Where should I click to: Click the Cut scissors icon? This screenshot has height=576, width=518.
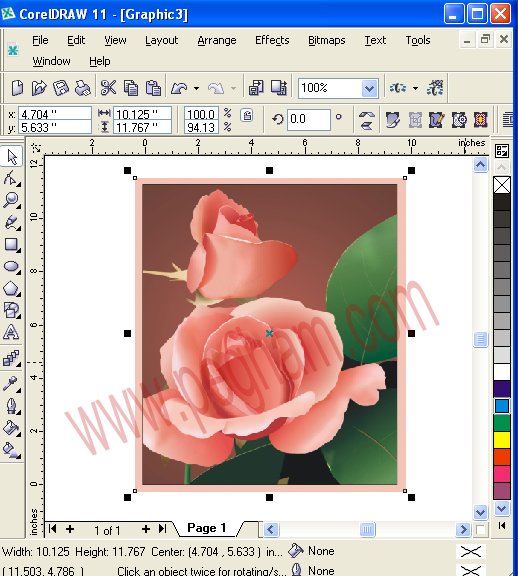click(x=108, y=88)
